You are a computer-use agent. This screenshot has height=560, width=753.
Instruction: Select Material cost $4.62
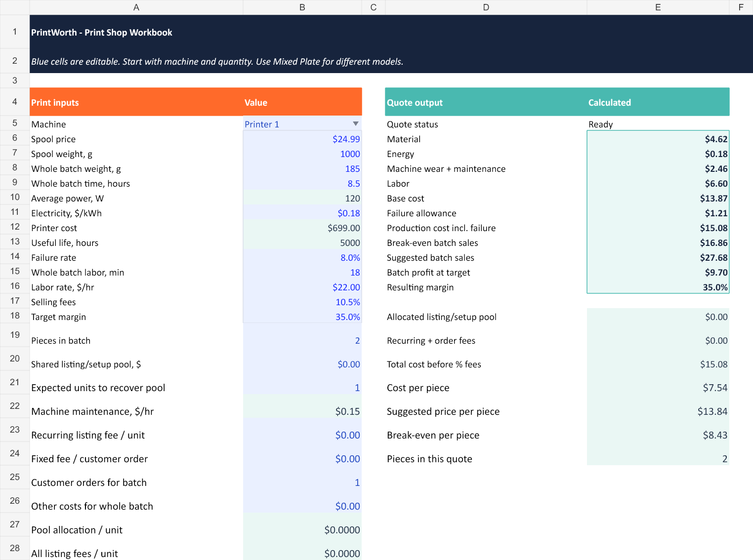tap(658, 139)
